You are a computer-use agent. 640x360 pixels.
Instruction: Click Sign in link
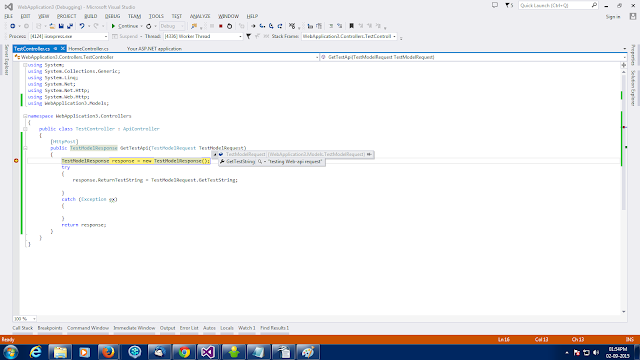click(x=613, y=17)
